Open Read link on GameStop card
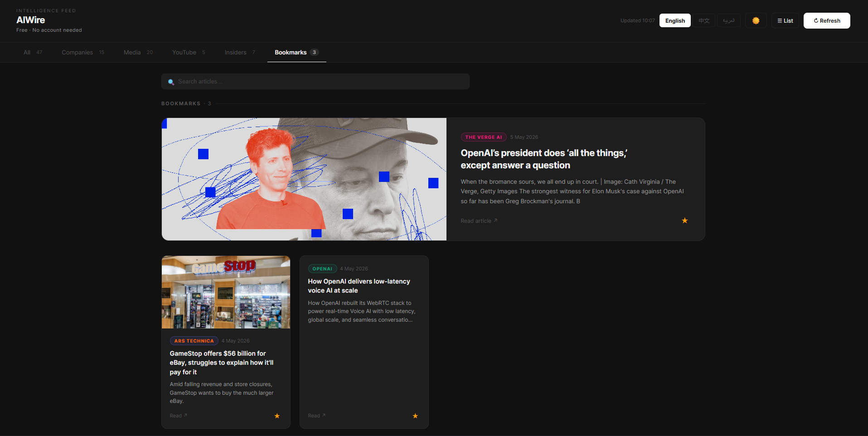Viewport: 868px width, 436px height. [179, 416]
